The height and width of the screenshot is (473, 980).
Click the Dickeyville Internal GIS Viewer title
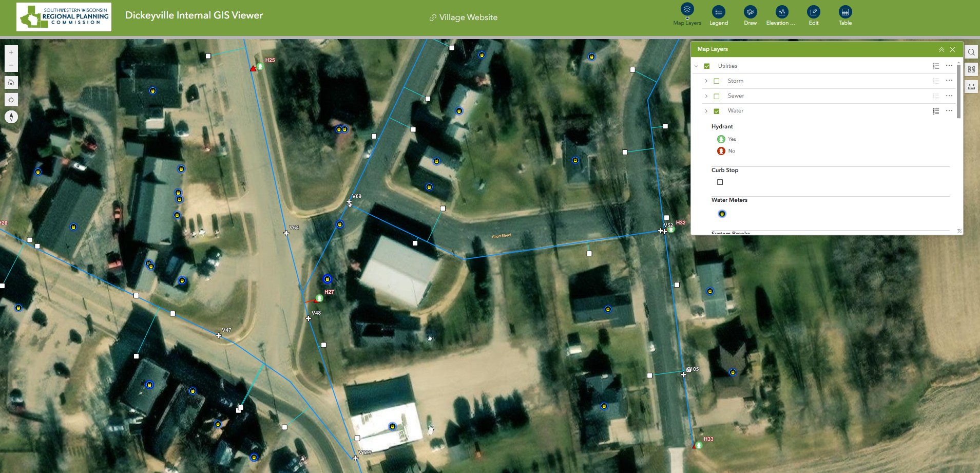coord(194,15)
